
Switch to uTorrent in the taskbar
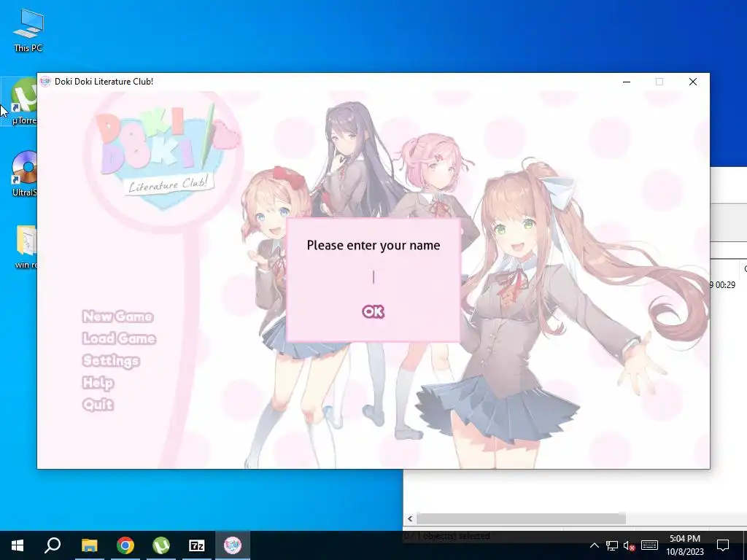161,545
